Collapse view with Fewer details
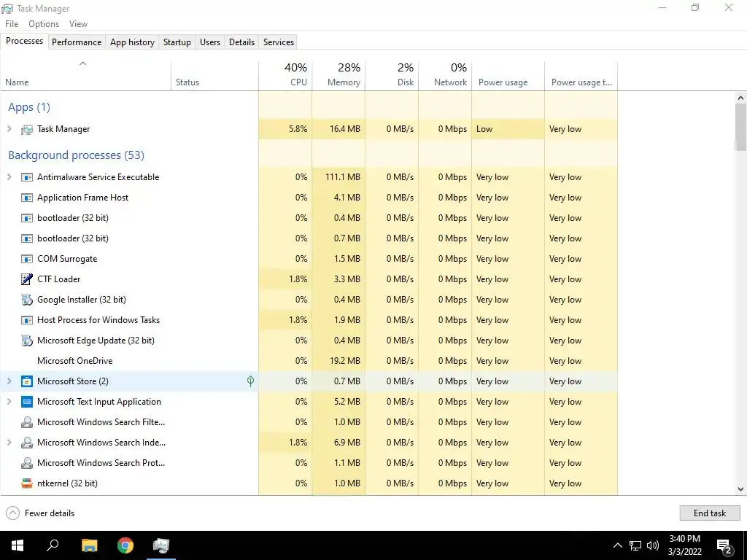Viewport: 747px width, 560px height. click(41, 513)
